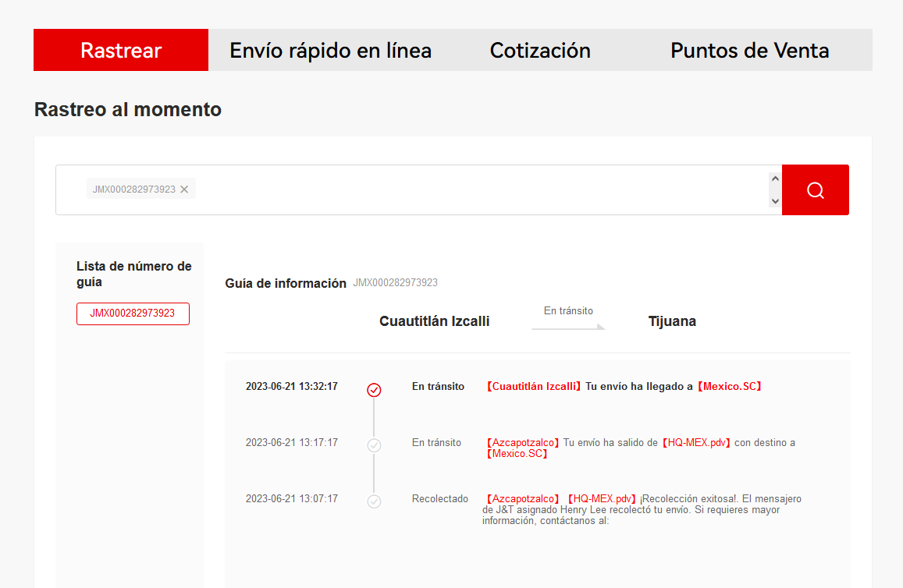Image resolution: width=903 pixels, height=588 pixels.
Task: Click red Cuautitlán Izcalli link in latest event
Action: click(x=534, y=386)
